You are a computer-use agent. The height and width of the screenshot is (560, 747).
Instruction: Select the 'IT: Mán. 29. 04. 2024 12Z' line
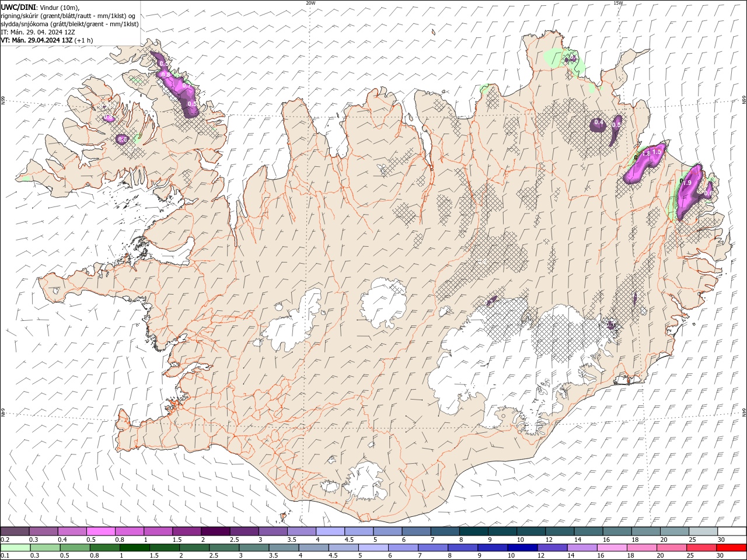(38, 32)
